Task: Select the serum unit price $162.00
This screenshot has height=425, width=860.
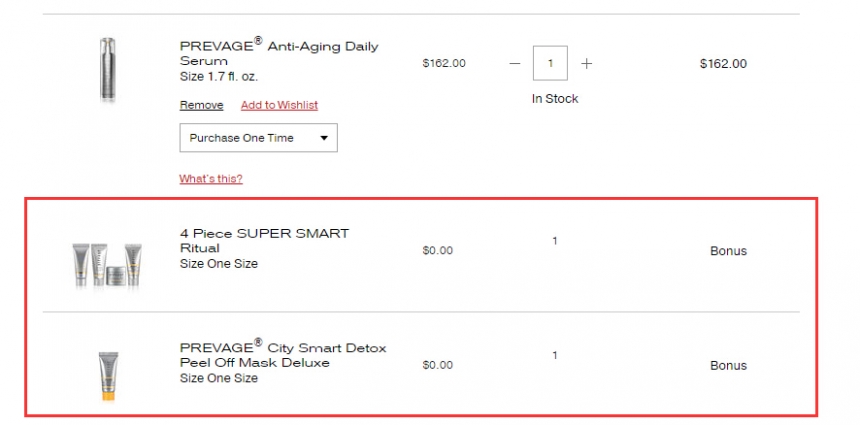Action: point(444,64)
